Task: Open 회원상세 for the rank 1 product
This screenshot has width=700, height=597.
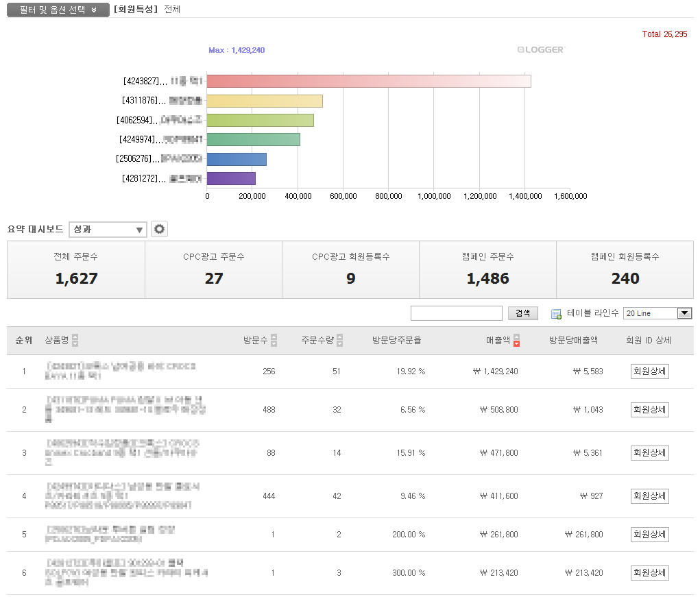Action: 649,371
